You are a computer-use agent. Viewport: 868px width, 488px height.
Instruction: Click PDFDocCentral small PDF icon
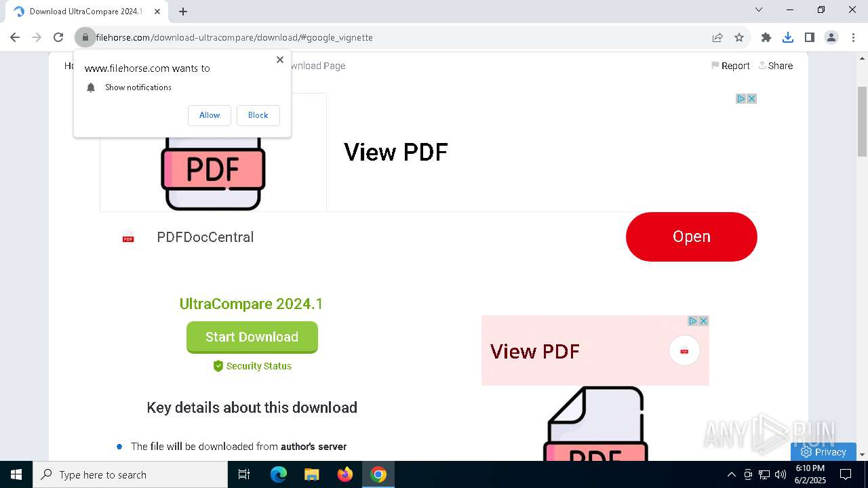[128, 237]
